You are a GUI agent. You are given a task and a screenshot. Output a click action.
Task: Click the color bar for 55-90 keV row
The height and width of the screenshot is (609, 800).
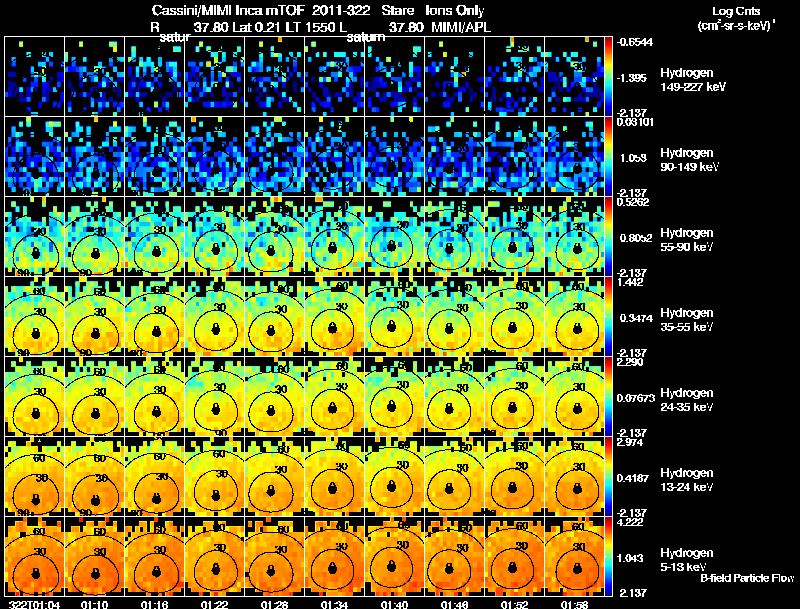[608, 236]
